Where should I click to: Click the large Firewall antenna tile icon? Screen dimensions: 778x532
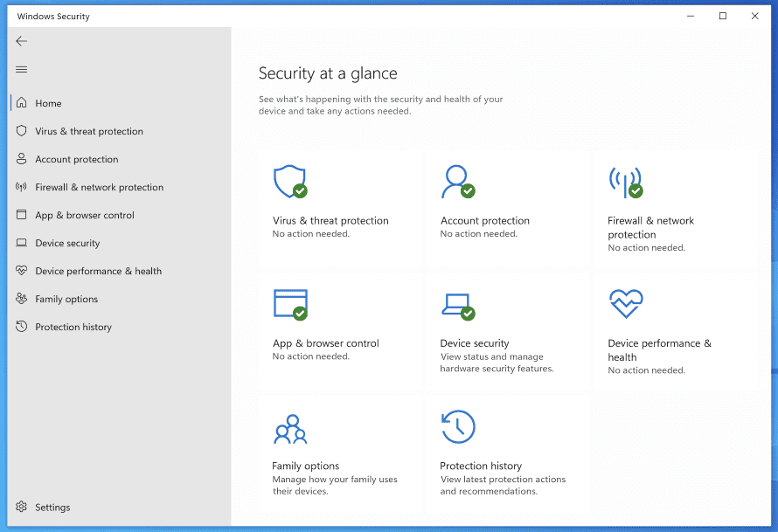[626, 183]
